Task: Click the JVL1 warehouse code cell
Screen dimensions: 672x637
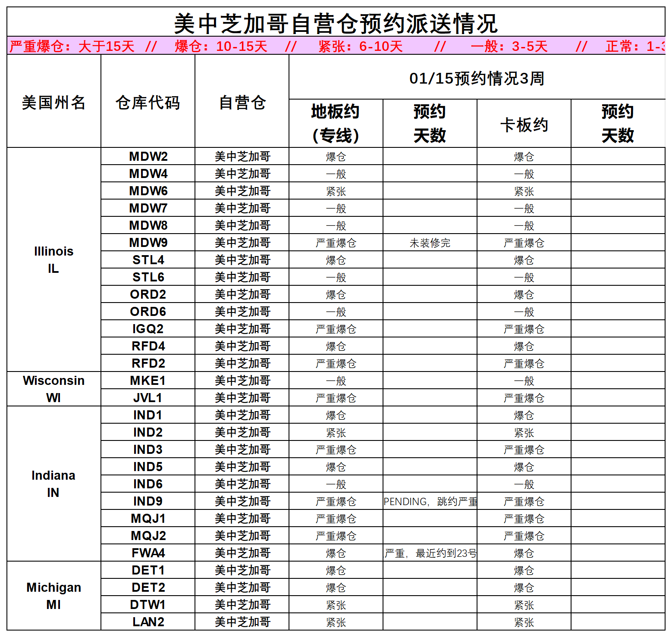Action: coord(147,398)
